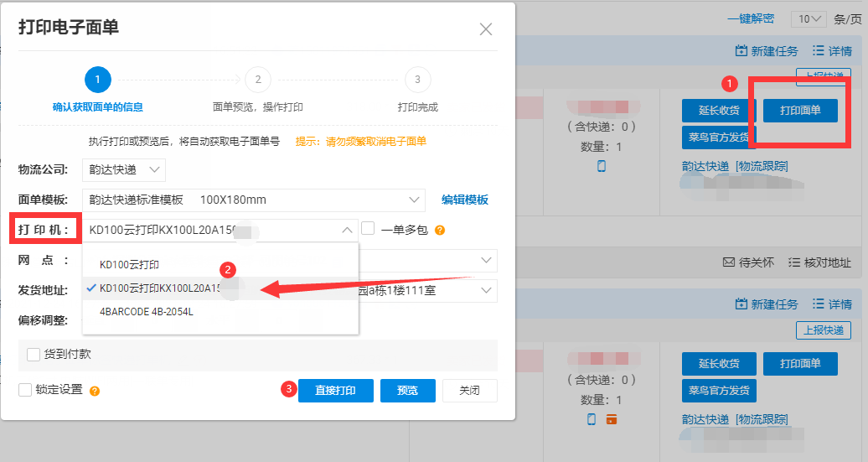Click 延长收货 in first order

point(719,110)
